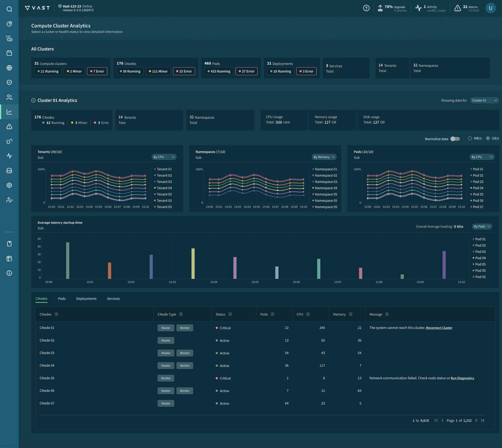Open the Memory column menu
This screenshot has width=502, height=448.
click(x=350, y=314)
